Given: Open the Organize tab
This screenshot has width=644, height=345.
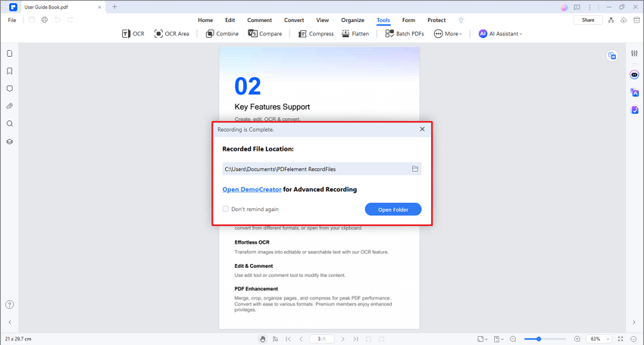Looking at the screenshot, I should click(352, 20).
